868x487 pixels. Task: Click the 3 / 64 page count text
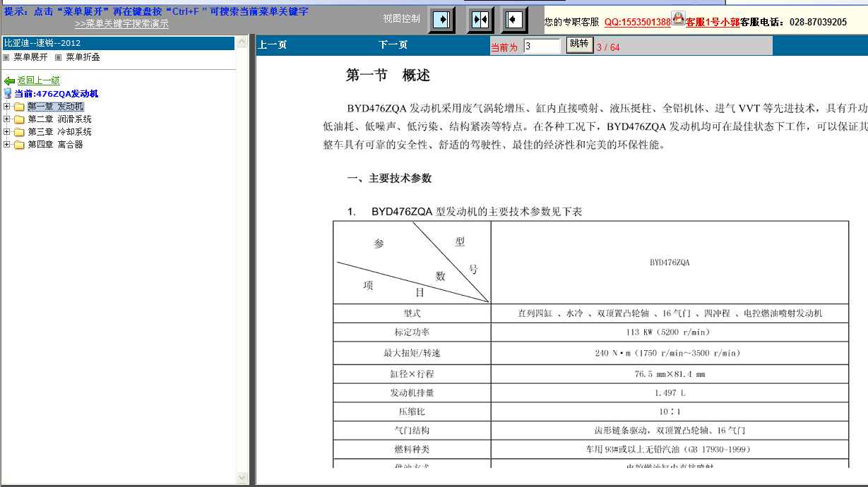click(608, 48)
